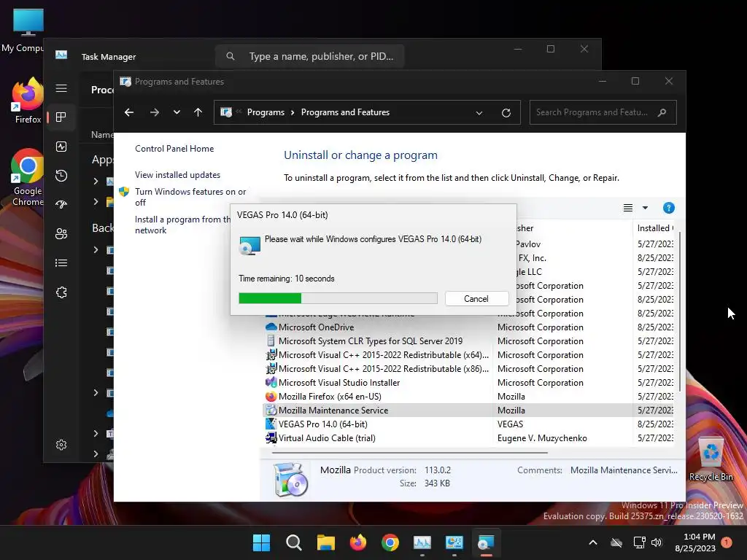
Task: Select Processes icon in Task Manager sidebar
Action: click(x=61, y=117)
